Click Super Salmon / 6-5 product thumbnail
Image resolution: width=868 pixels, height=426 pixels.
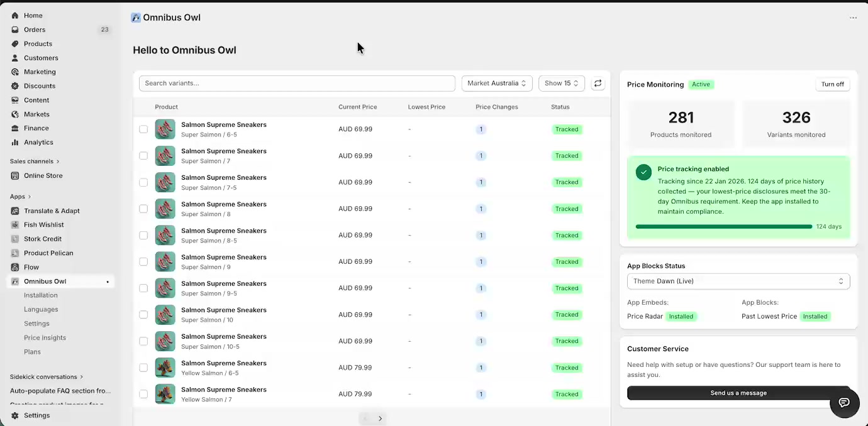coord(165,129)
